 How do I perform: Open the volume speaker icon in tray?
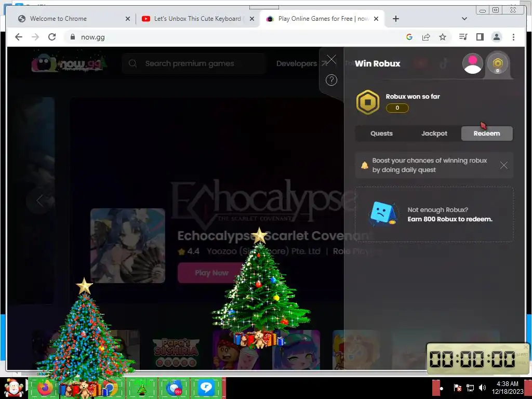(x=482, y=388)
